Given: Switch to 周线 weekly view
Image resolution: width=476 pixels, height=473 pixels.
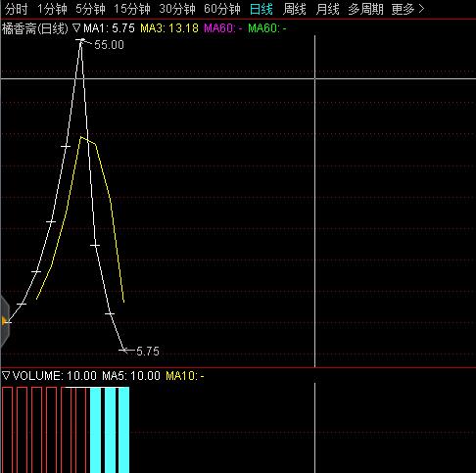Looking at the screenshot, I should 295,9.
